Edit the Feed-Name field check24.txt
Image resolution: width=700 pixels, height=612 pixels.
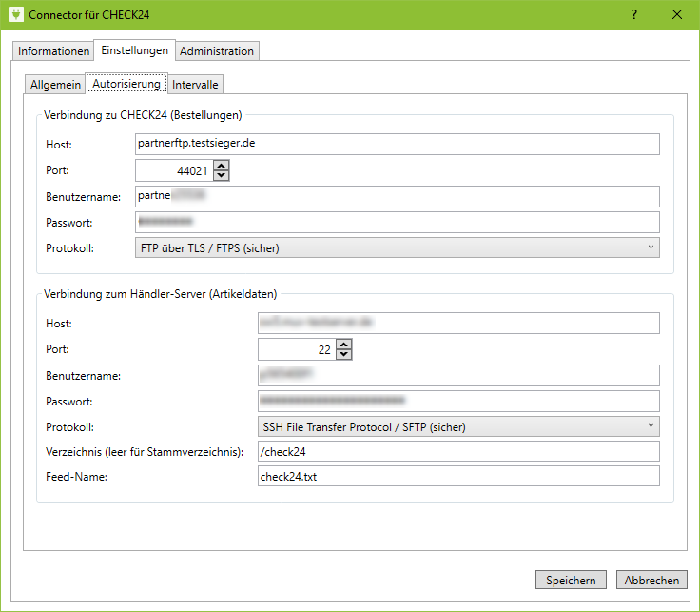[458, 477]
